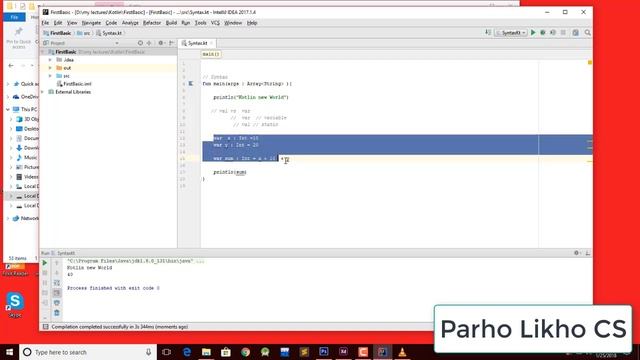This screenshot has height=360, width=640.
Task: Clear console with trash icon
Action: coord(57,313)
